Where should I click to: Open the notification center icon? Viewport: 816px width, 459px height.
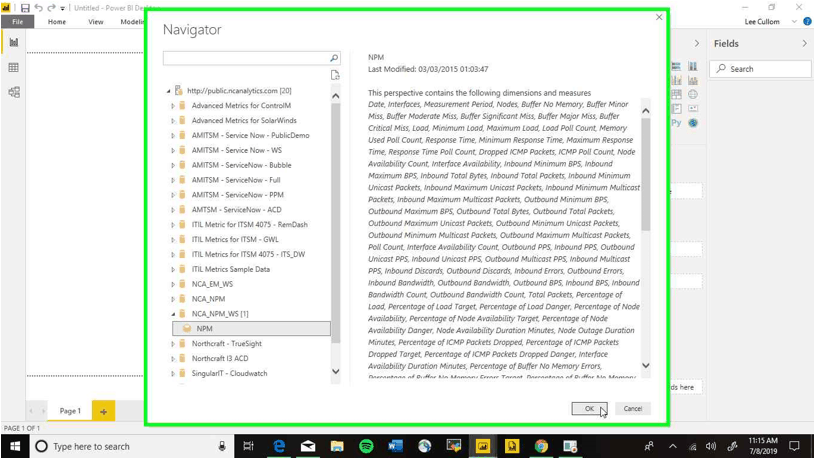tap(795, 447)
